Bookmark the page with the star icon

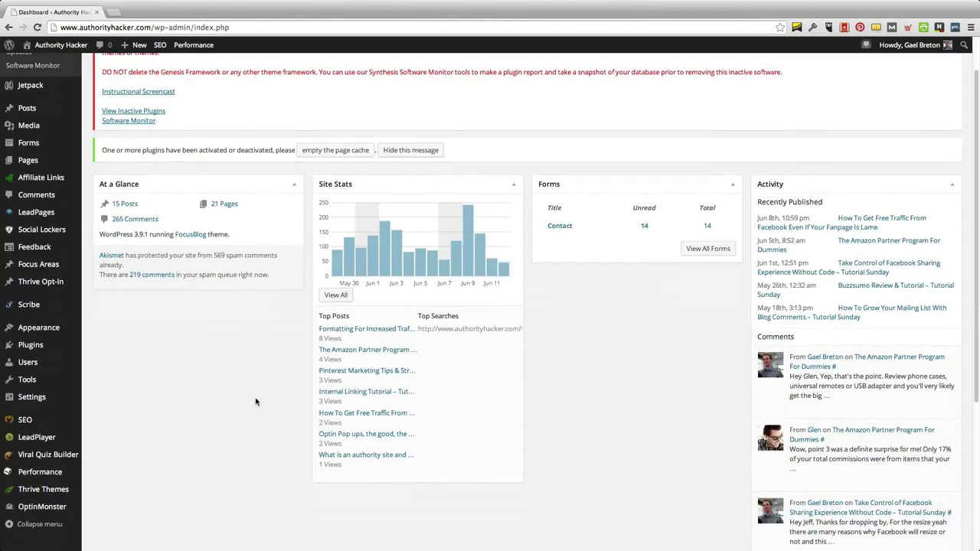tap(780, 28)
